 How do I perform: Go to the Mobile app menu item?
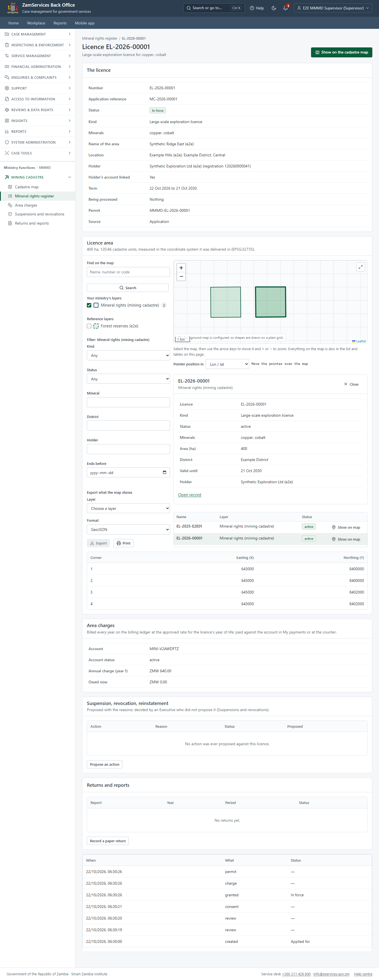(x=85, y=23)
